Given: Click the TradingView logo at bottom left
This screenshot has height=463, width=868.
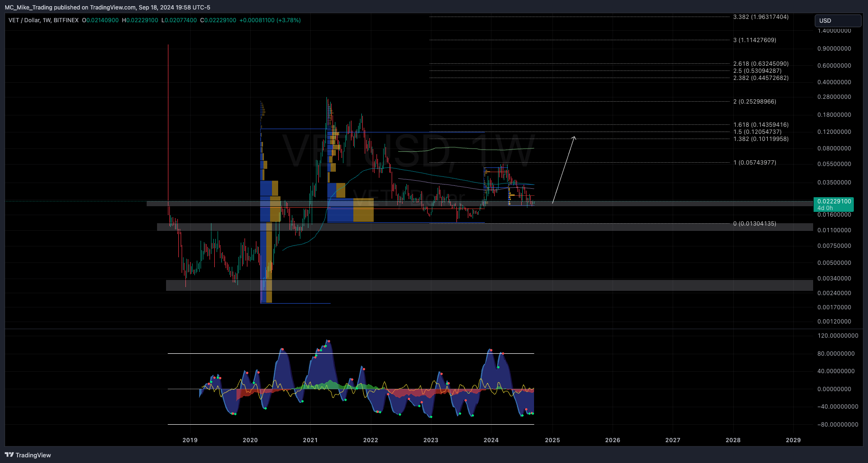Looking at the screenshot, I should click(x=28, y=455).
